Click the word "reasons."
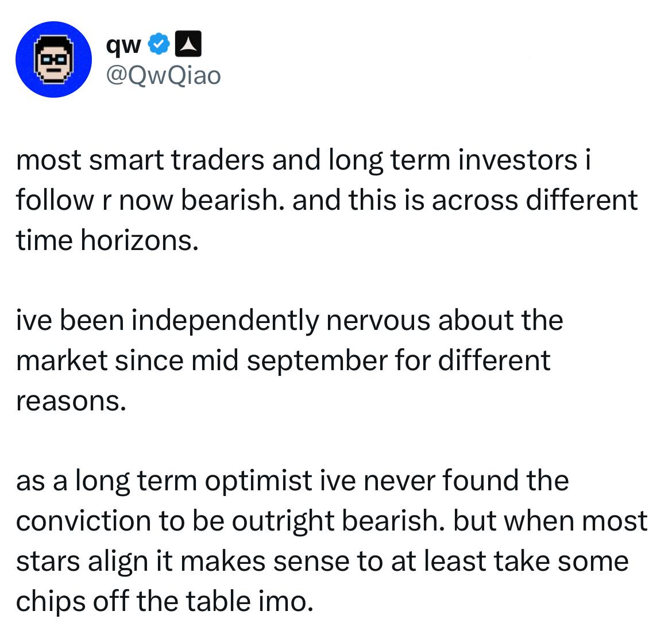Screen dimensions: 672x638 [x=70, y=401]
